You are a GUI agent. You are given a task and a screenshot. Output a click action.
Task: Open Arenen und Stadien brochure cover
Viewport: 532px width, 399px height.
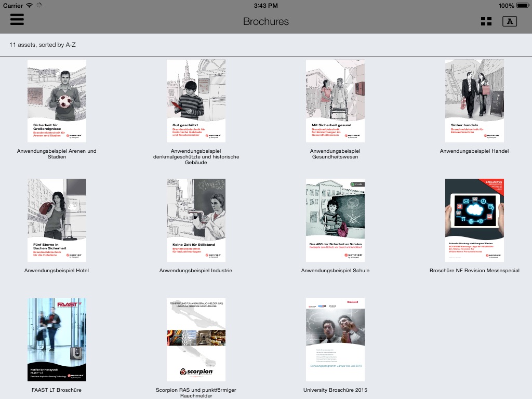click(57, 101)
